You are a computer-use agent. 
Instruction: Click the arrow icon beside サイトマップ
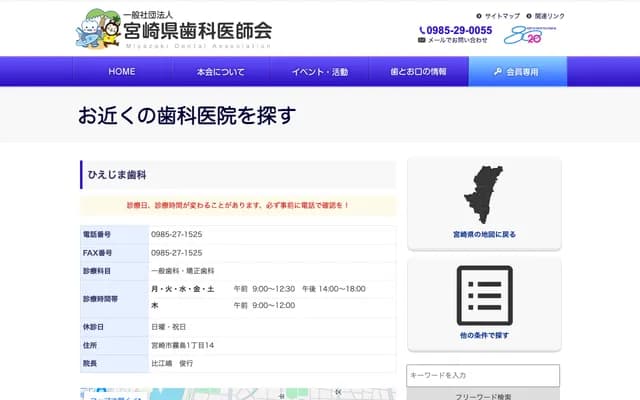tap(480, 16)
